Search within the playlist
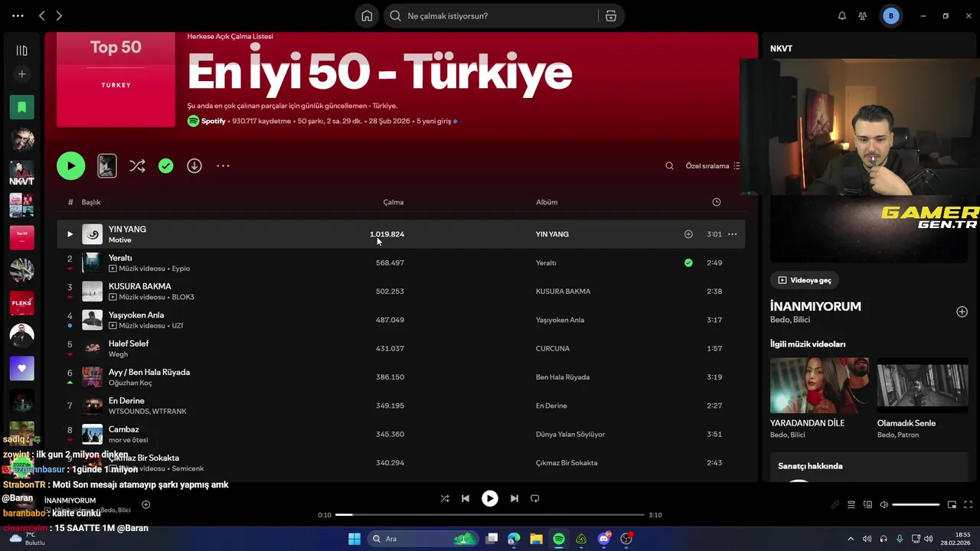This screenshot has width=980, height=551. pyautogui.click(x=669, y=165)
